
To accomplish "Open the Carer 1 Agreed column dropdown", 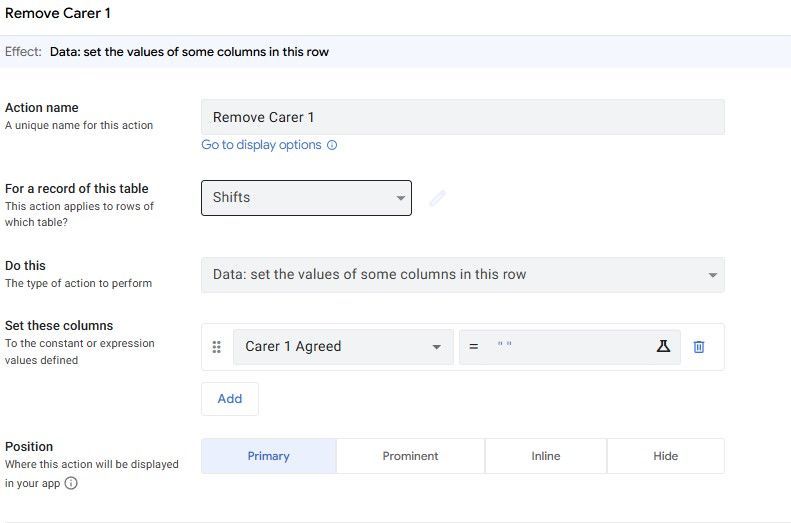I will [x=343, y=347].
